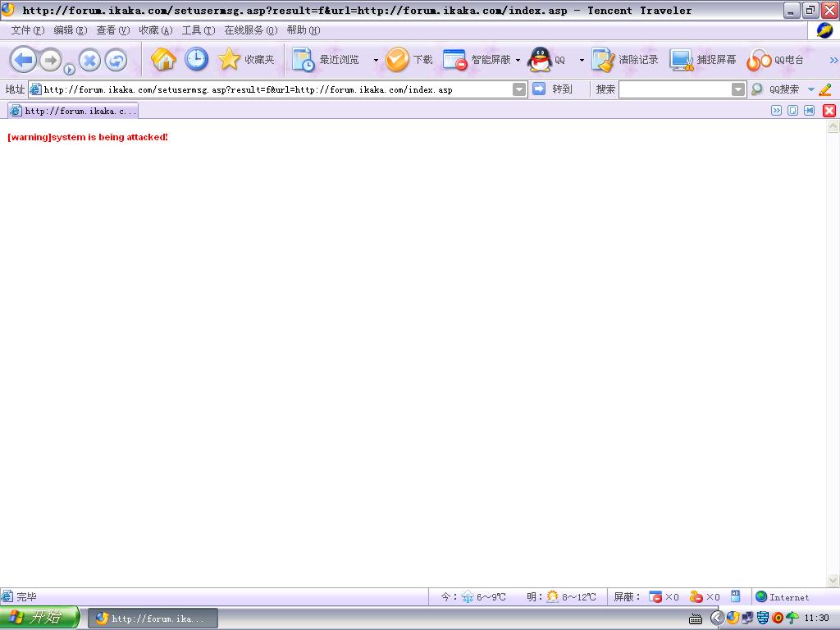
Task: Open browsing History clock icon
Action: tap(196, 60)
